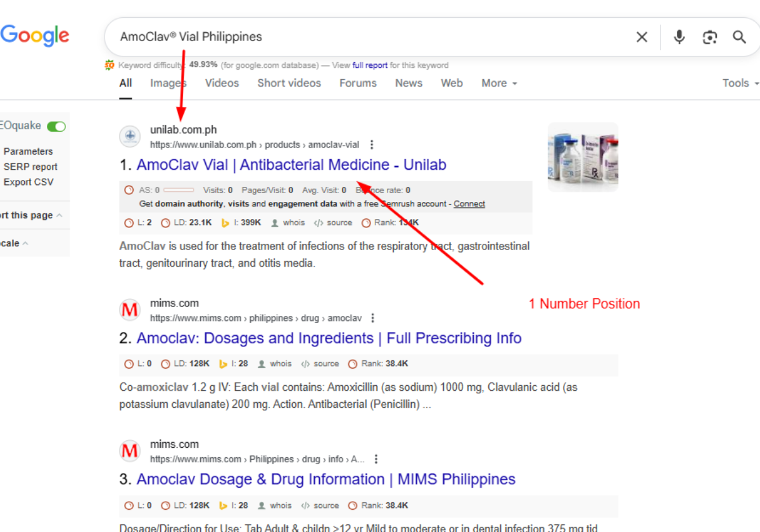Open the Tools dropdown
The height and width of the screenshot is (532, 760).
coord(740,83)
